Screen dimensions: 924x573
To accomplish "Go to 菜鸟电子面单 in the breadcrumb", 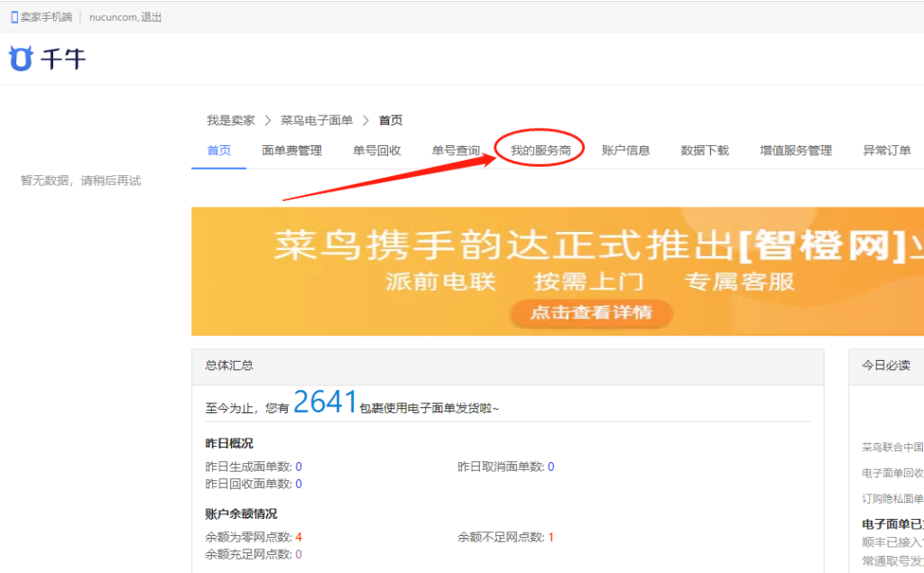I will [317, 120].
